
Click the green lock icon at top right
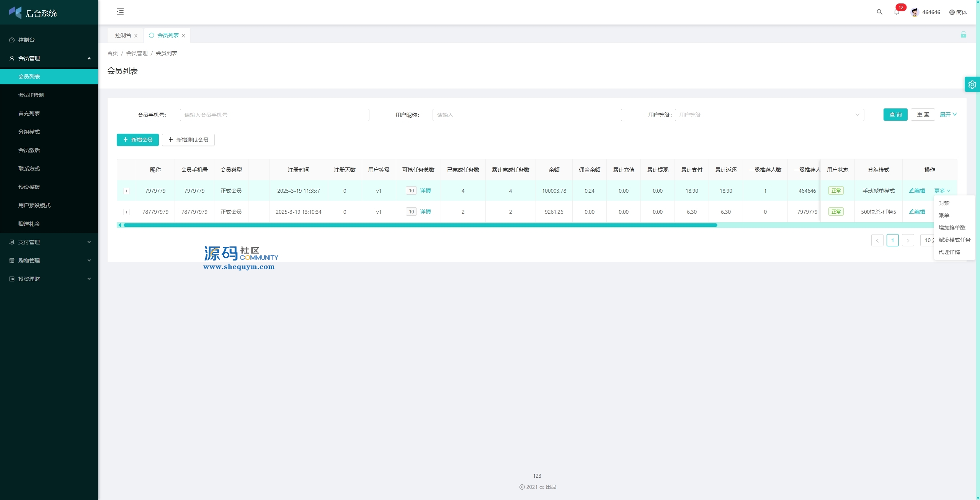pyautogui.click(x=963, y=35)
